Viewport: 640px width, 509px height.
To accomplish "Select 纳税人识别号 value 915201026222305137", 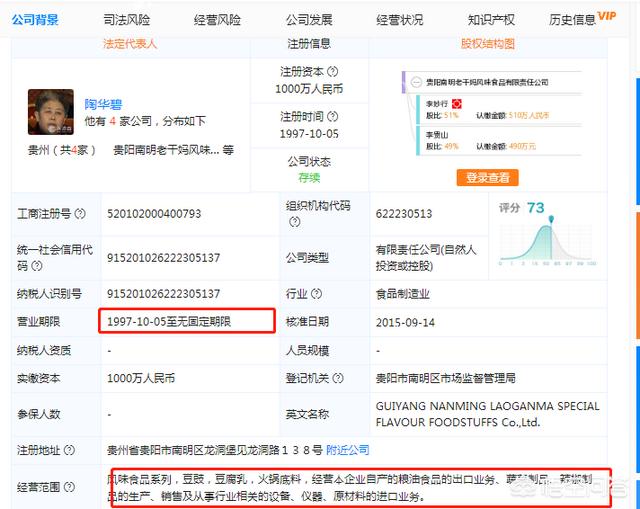I will (x=163, y=293).
